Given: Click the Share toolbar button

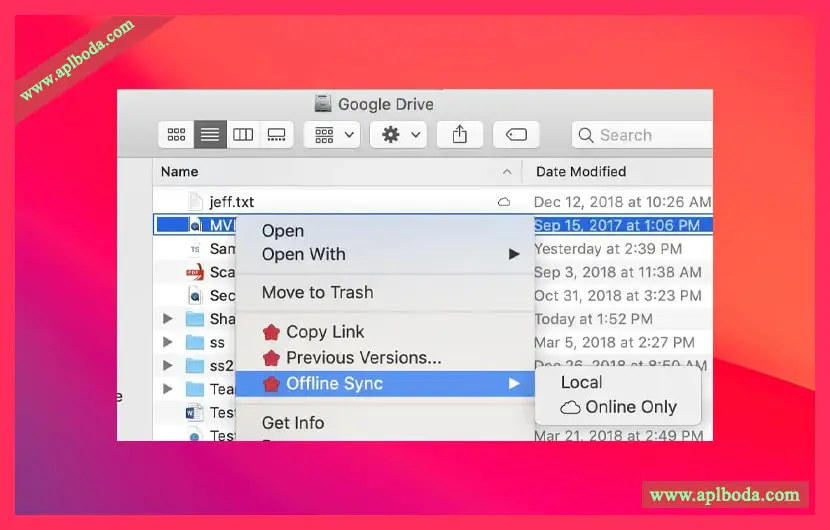Looking at the screenshot, I should [459, 134].
